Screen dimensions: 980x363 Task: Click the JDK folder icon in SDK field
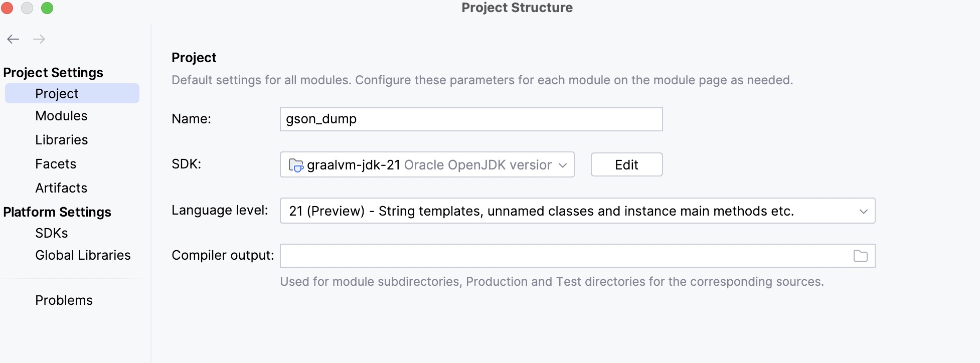pyautogui.click(x=296, y=165)
